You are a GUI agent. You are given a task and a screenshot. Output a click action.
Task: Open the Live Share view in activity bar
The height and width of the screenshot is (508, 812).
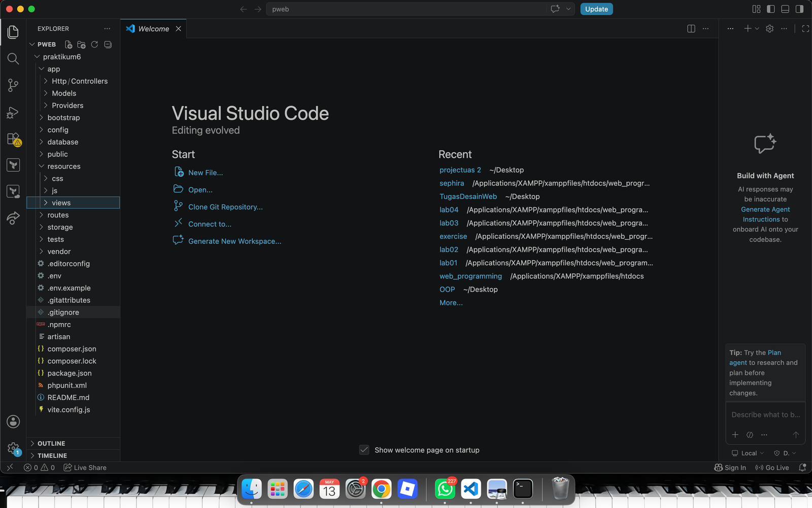(x=13, y=218)
